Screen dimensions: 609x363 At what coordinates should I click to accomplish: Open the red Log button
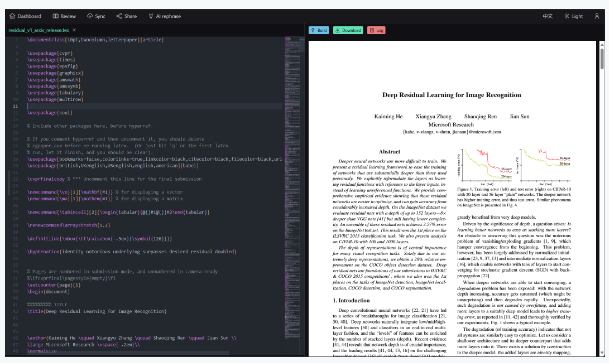tap(376, 30)
